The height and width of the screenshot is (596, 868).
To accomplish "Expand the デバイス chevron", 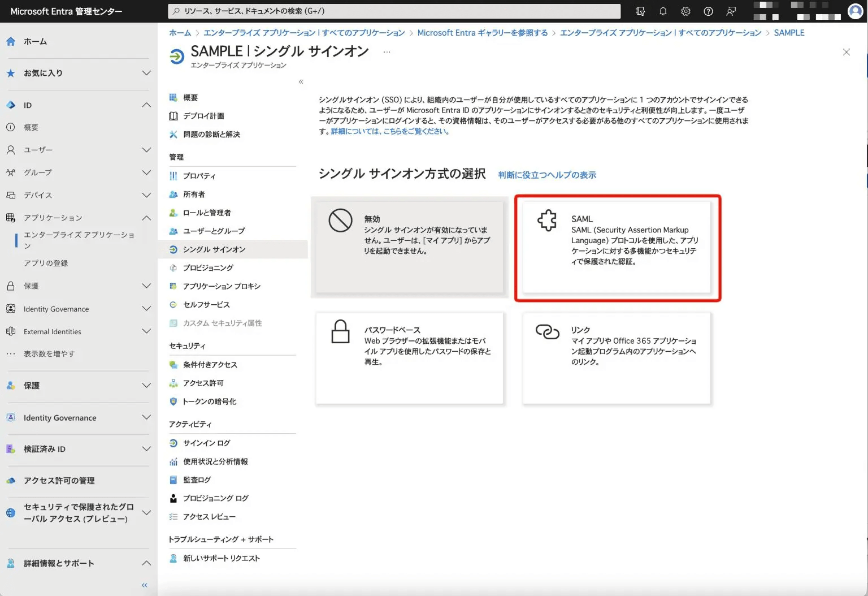I will (146, 195).
